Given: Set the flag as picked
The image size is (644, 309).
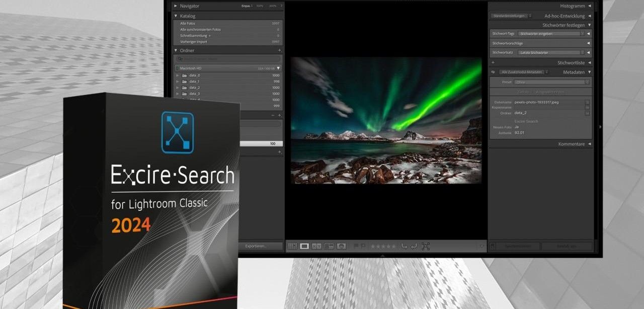Looking at the screenshot, I should tap(356, 246).
